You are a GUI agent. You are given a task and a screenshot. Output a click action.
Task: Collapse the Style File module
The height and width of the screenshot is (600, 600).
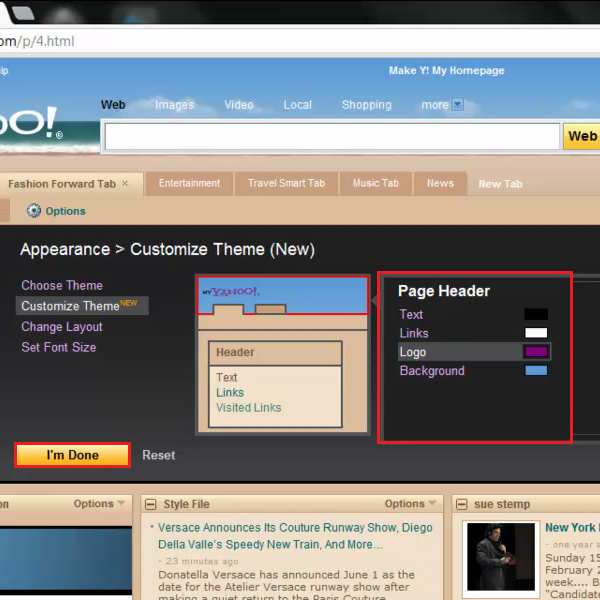pos(151,504)
